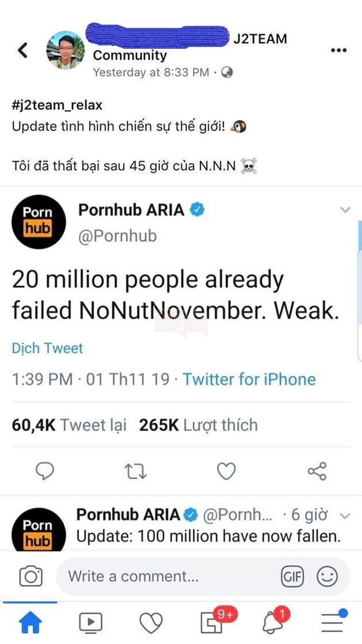Screen dimensions: 362x644
Task: Expand the reply tweet options chevron
Action: [345, 515]
